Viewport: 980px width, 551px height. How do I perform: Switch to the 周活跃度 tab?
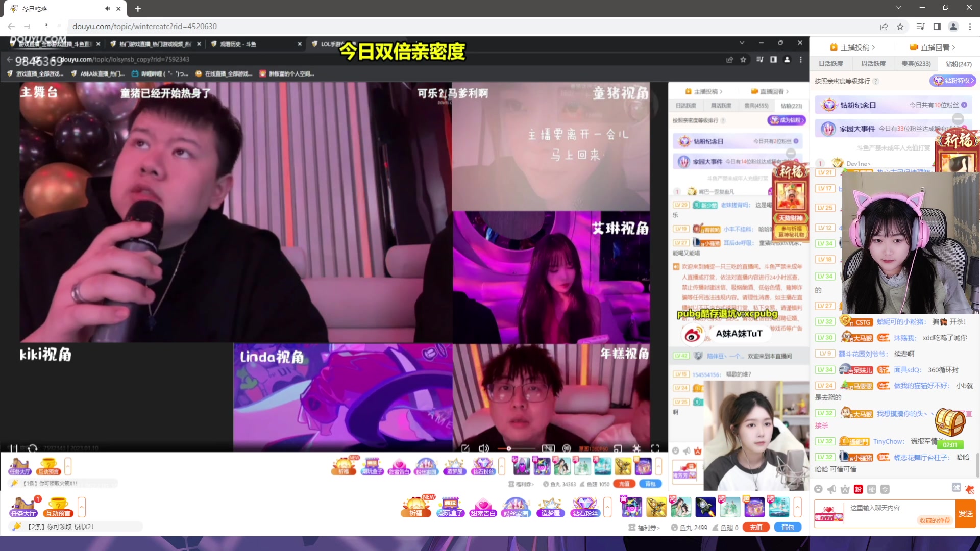873,64
